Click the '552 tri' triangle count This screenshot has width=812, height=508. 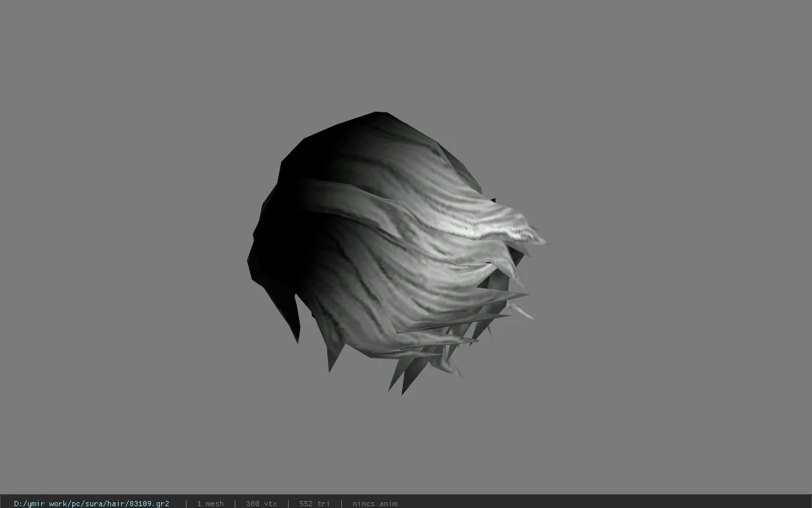coord(315,504)
